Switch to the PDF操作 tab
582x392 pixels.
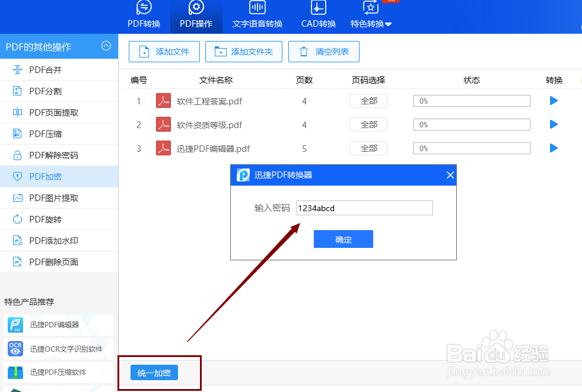pos(196,17)
